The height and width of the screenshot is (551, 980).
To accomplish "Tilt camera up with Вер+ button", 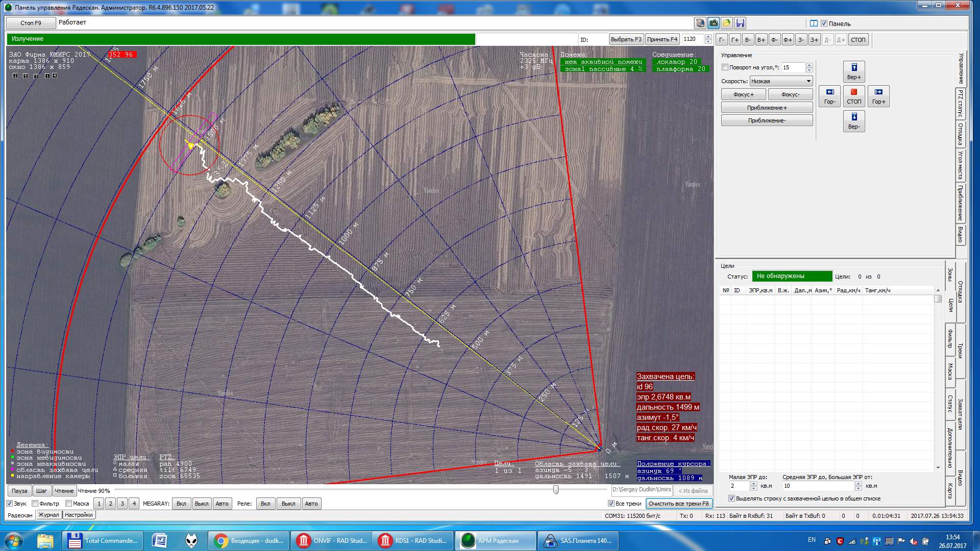I will pos(854,71).
